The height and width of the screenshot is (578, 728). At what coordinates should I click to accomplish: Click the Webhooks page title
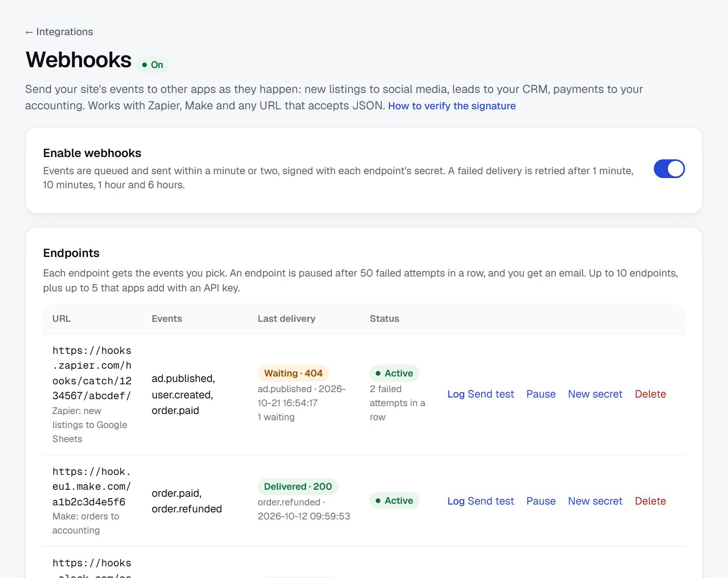(79, 60)
